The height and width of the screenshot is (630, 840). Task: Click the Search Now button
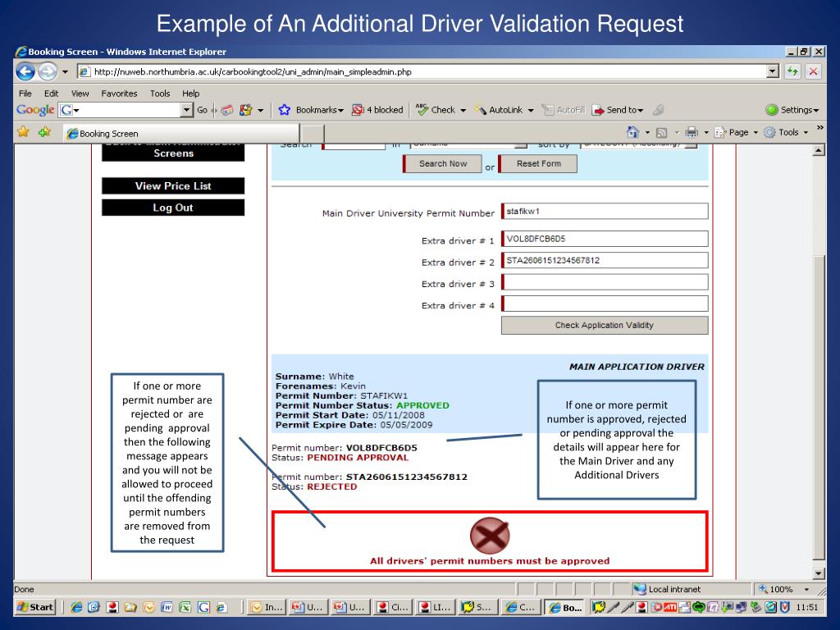pos(442,163)
